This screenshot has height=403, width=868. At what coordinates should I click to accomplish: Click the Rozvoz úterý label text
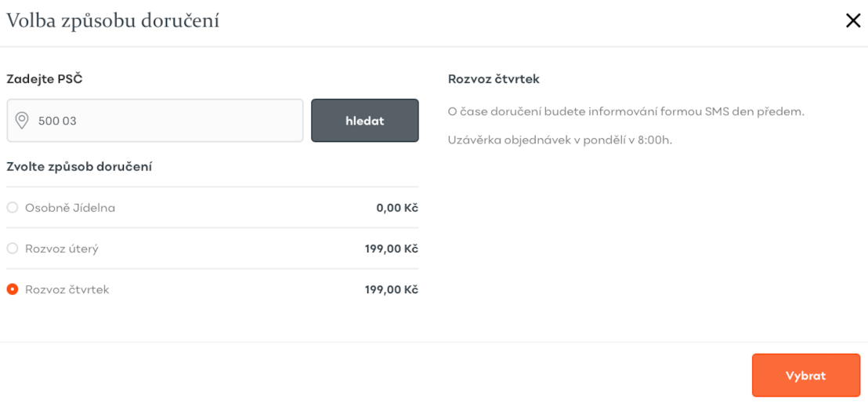coord(62,249)
